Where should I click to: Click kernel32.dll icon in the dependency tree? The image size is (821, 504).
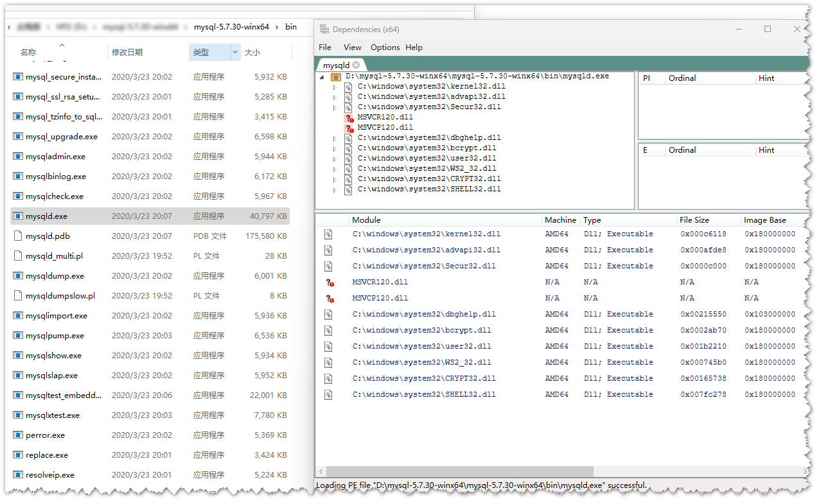348,87
